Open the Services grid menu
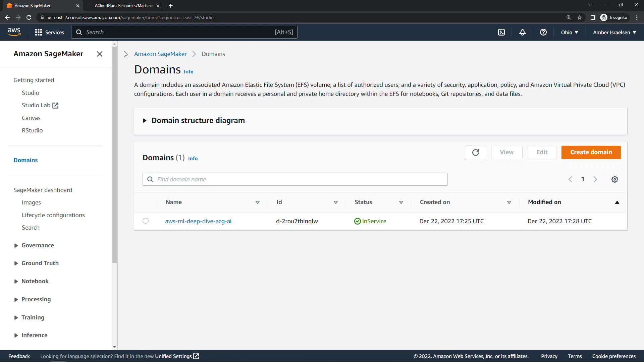This screenshot has width=644, height=362. pos(50,32)
